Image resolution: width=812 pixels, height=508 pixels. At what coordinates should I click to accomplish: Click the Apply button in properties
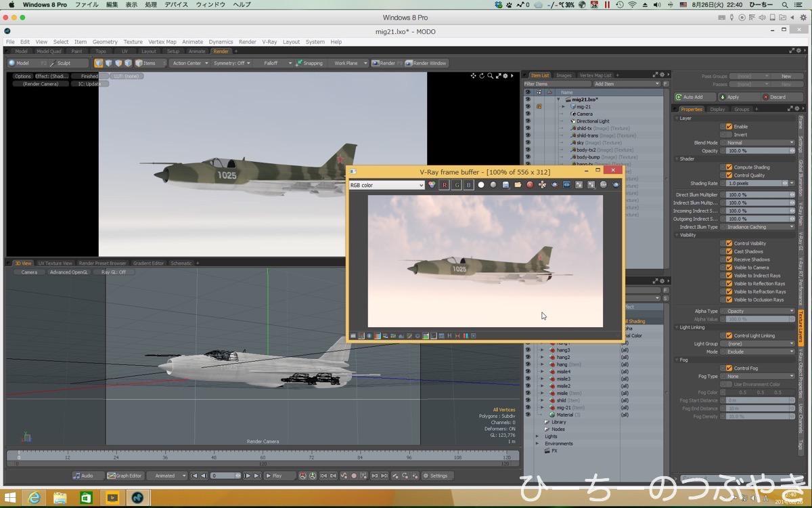(733, 97)
